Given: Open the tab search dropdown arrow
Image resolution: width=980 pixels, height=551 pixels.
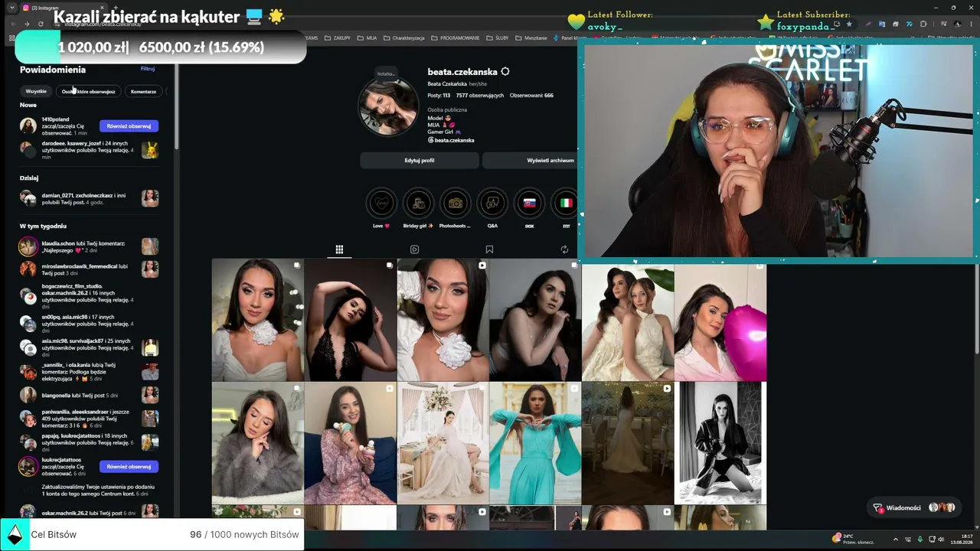Looking at the screenshot, I should pyautogui.click(x=11, y=8).
